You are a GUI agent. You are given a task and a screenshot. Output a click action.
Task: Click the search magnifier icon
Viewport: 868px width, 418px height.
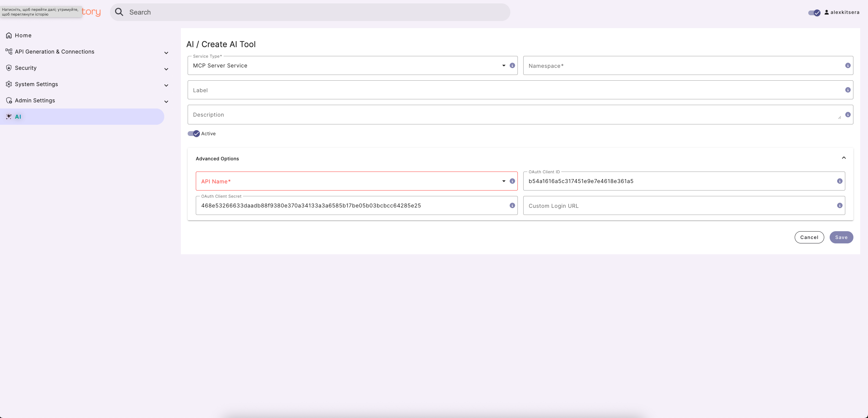pyautogui.click(x=119, y=12)
